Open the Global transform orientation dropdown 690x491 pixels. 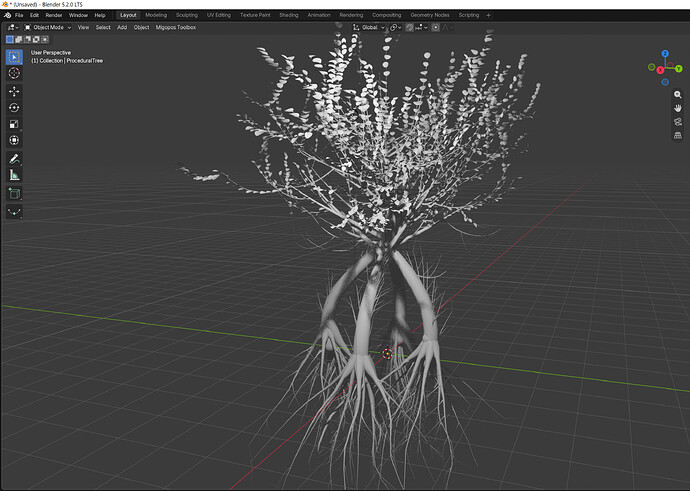(369, 27)
